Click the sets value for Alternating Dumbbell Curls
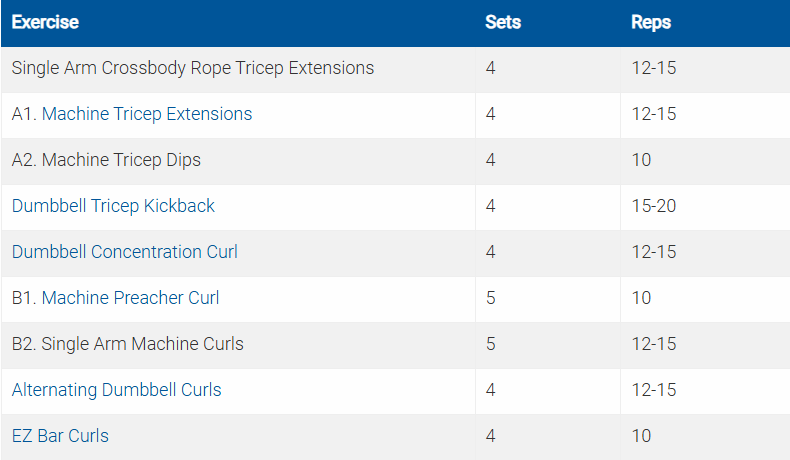This screenshot has width=790, height=460. click(491, 390)
